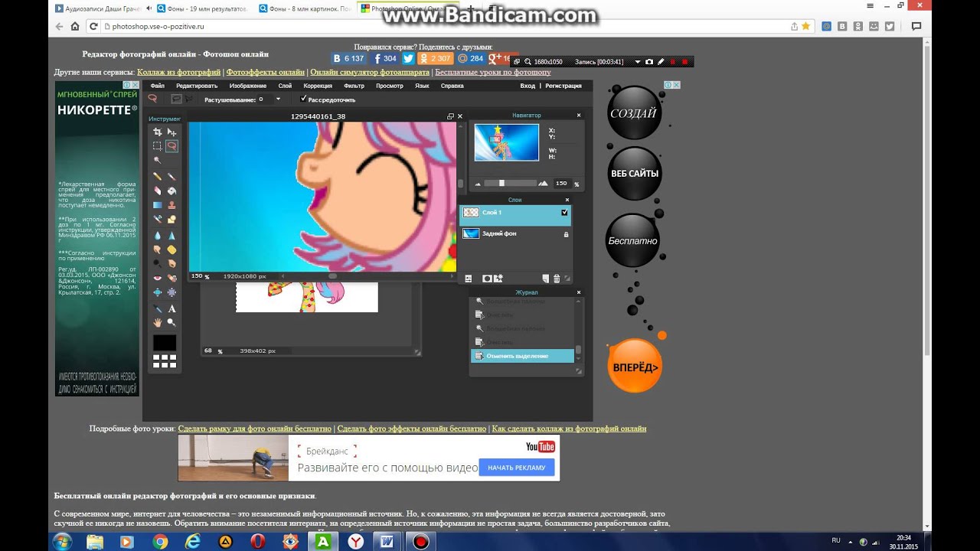980x551 pixels.
Task: Click the Navigator zoom slider handle
Action: pos(501,183)
